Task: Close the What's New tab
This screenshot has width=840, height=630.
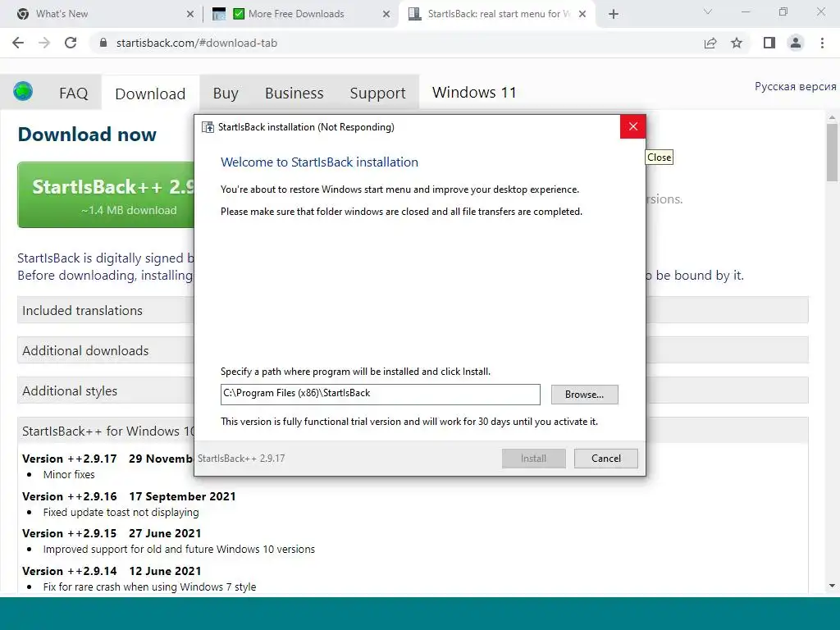Action: tap(190, 14)
